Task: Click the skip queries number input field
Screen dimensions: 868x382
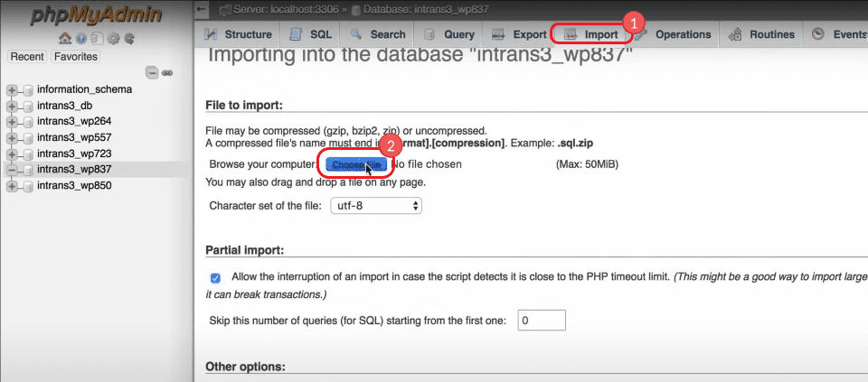Action: [x=542, y=321]
